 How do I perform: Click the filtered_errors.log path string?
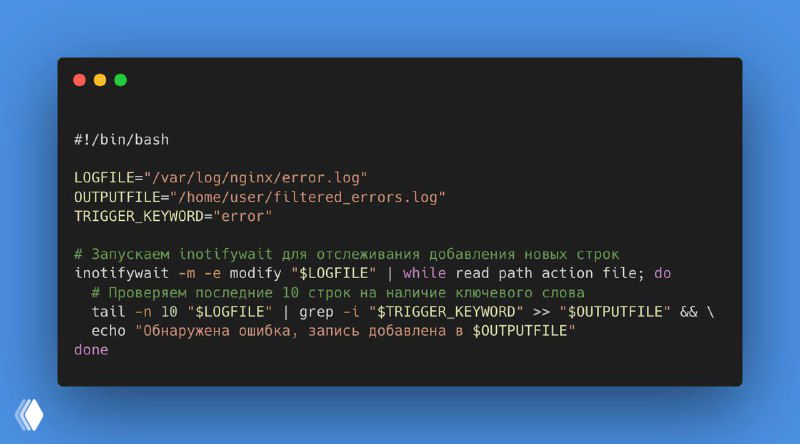tap(308, 198)
